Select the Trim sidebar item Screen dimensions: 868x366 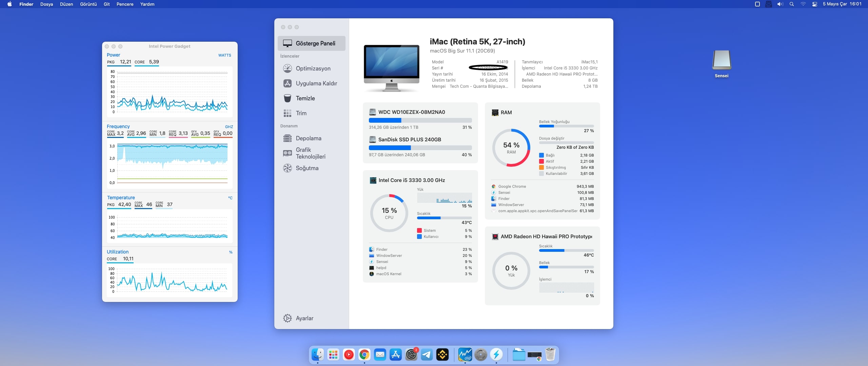(x=301, y=113)
